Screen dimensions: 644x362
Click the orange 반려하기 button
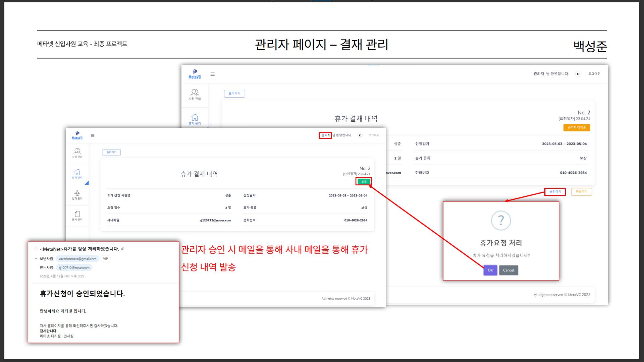click(x=581, y=192)
